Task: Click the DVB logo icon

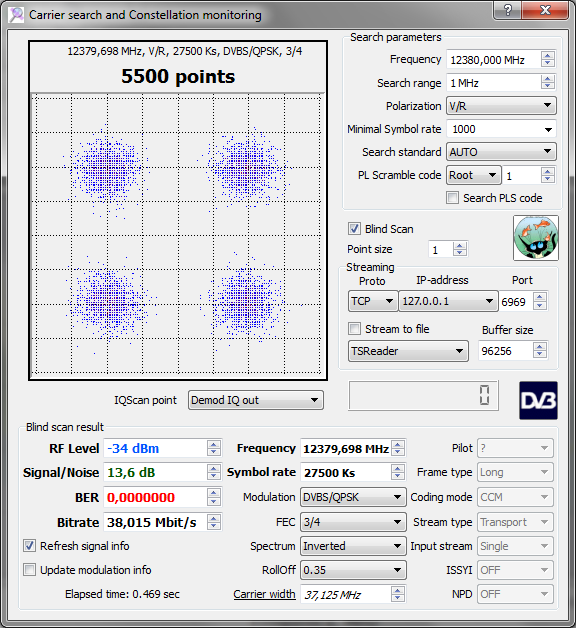Action: (538, 400)
